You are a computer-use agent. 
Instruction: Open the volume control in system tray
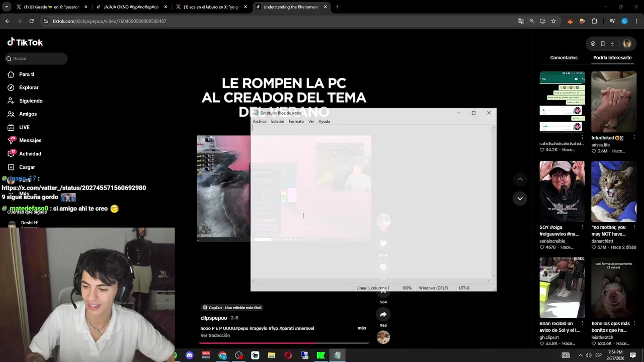(x=589, y=355)
